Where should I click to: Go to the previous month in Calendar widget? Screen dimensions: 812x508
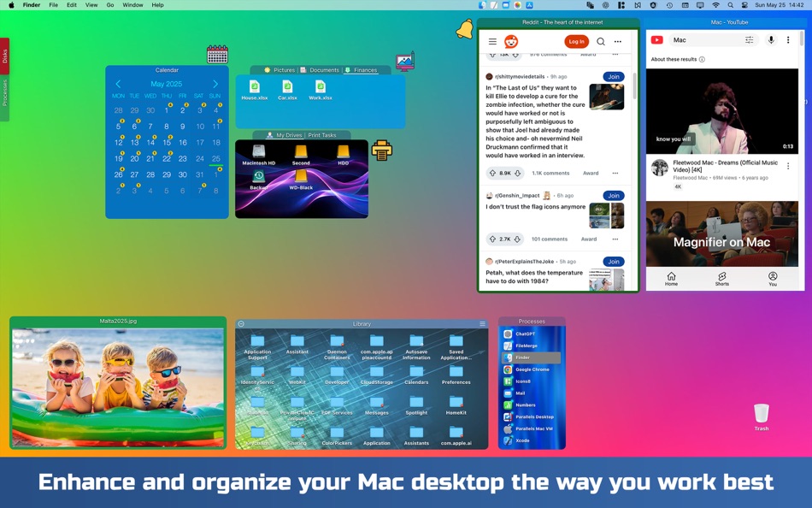[x=118, y=84]
